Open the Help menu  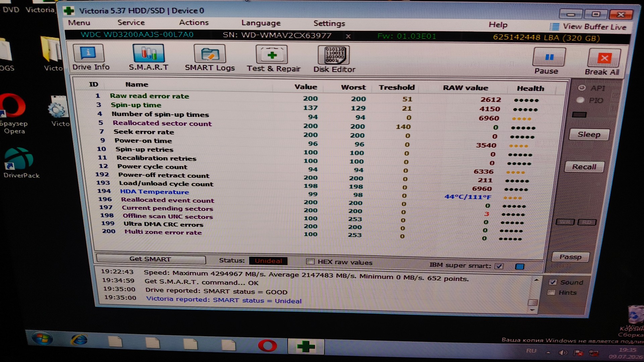point(498,25)
